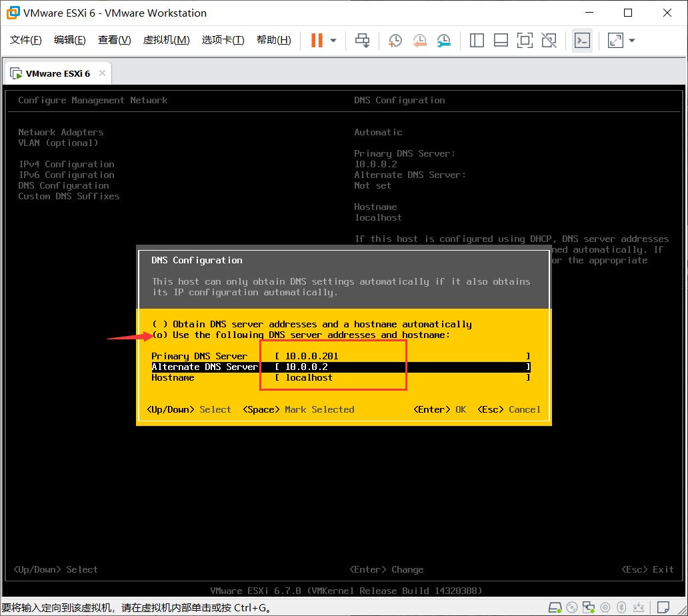Open the 帮助(H) menu
This screenshot has width=688, height=616.
point(274,40)
